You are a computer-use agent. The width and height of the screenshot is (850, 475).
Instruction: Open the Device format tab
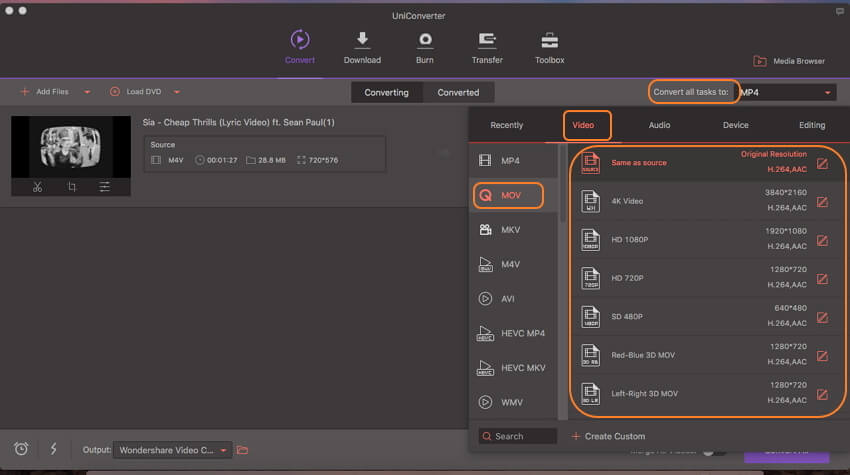click(x=736, y=125)
